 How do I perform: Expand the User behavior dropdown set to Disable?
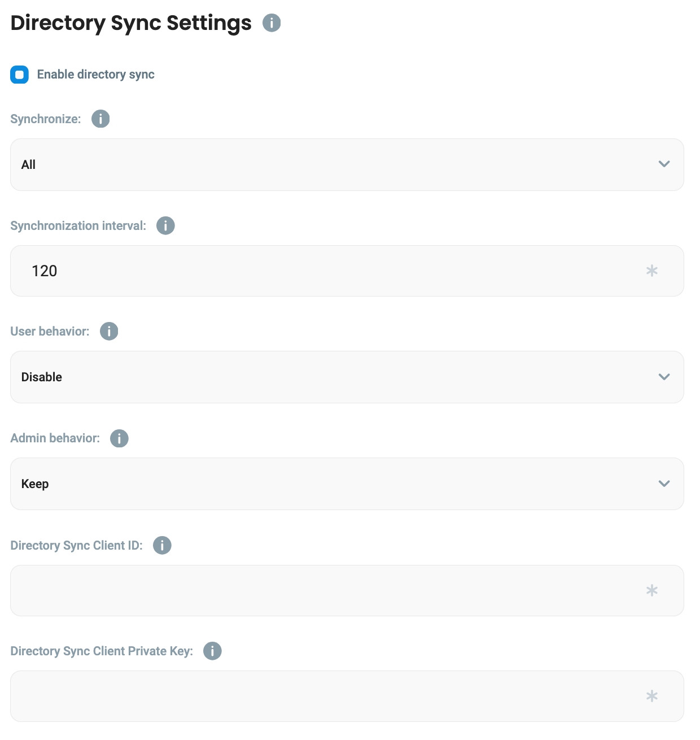339,377
